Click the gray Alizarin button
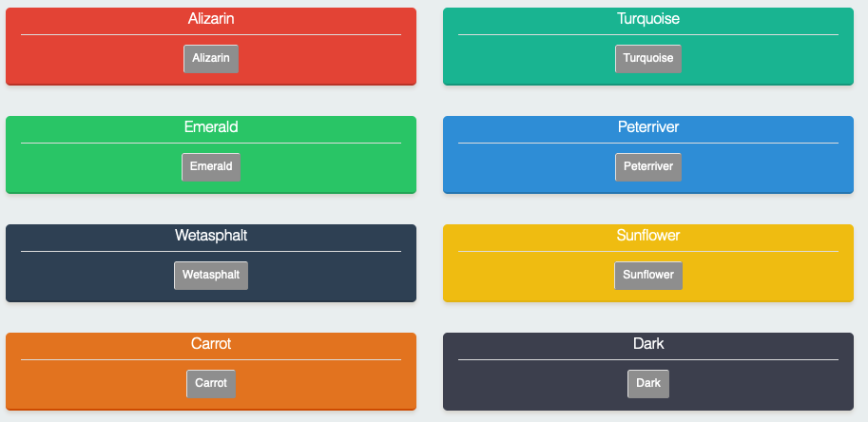868x422 pixels. (x=211, y=59)
